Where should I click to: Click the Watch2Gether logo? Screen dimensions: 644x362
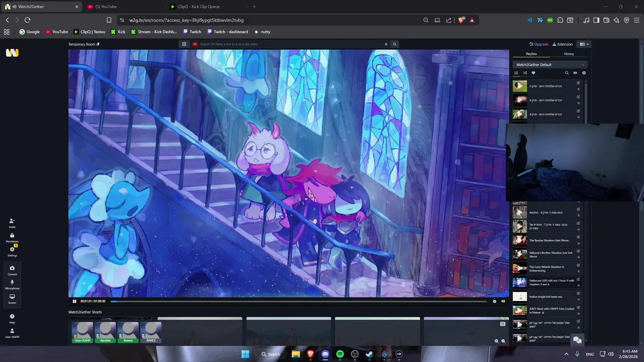click(12, 53)
